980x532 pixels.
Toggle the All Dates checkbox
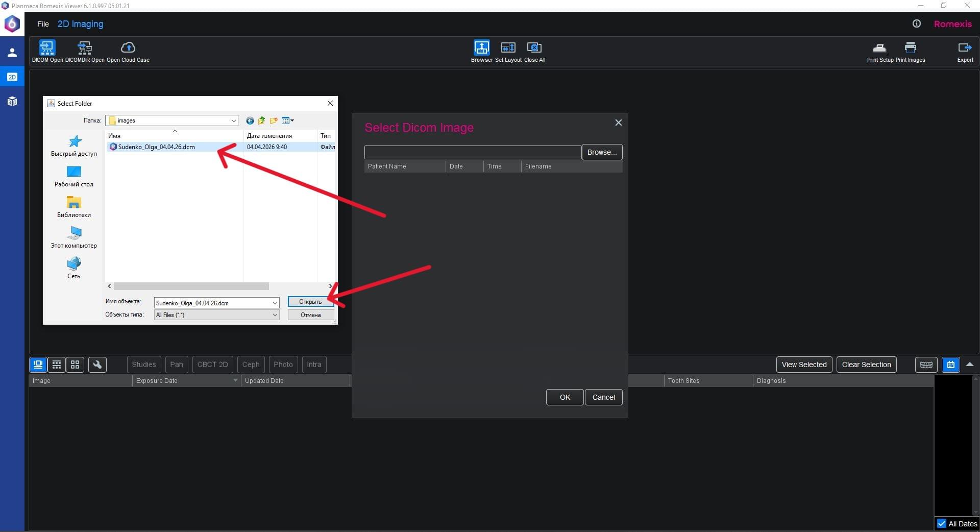click(x=942, y=523)
